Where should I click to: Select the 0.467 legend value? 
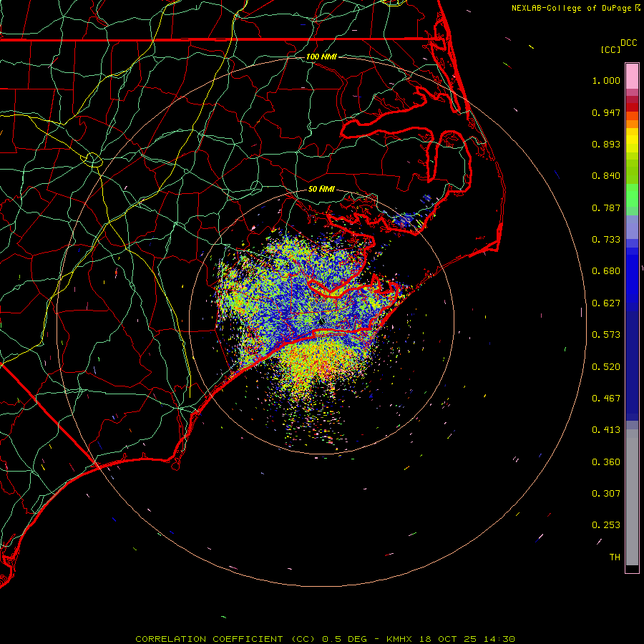click(606, 399)
